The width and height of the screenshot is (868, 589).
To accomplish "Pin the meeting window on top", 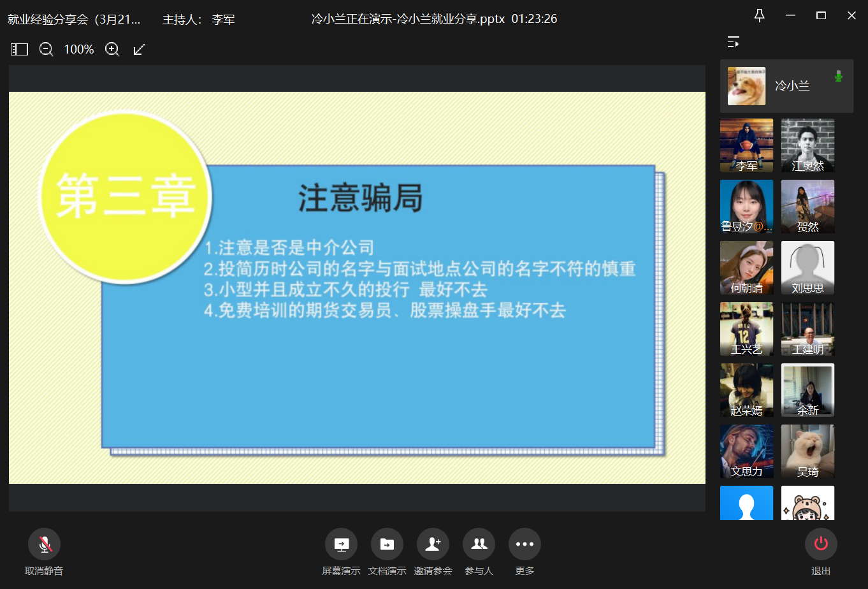I will [x=759, y=16].
